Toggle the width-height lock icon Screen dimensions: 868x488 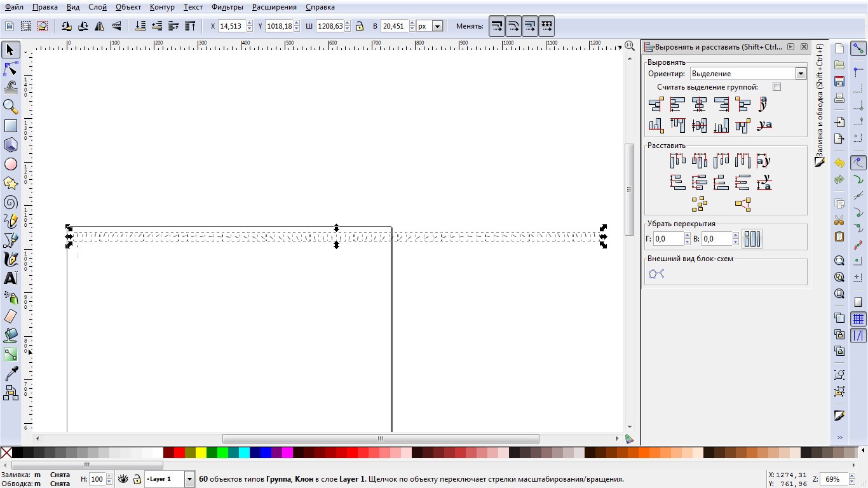pos(360,26)
